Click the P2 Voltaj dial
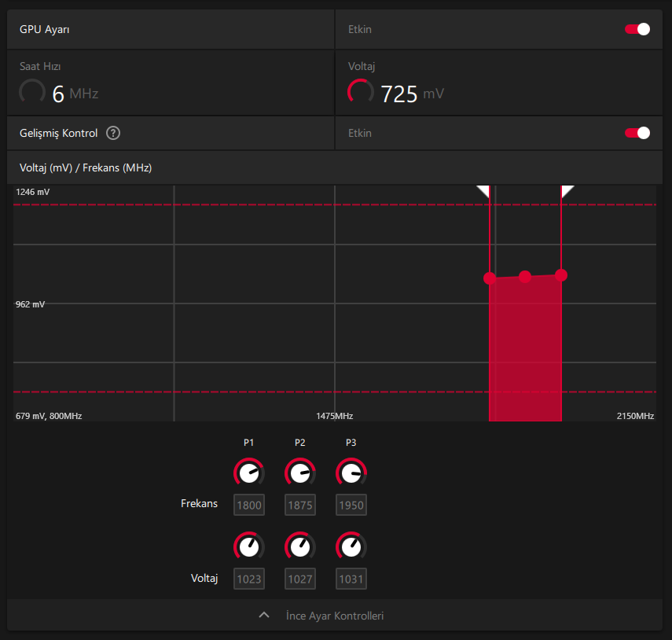This screenshot has height=640, width=672. [300, 547]
